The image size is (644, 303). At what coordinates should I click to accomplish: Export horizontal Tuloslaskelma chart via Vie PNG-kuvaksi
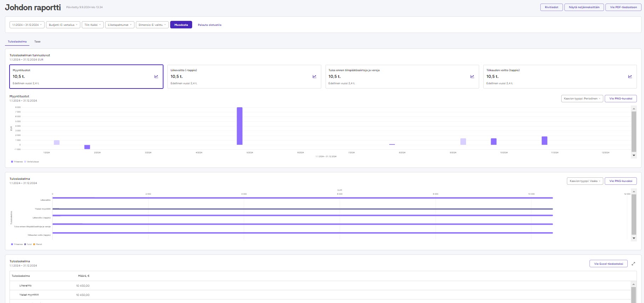click(621, 181)
